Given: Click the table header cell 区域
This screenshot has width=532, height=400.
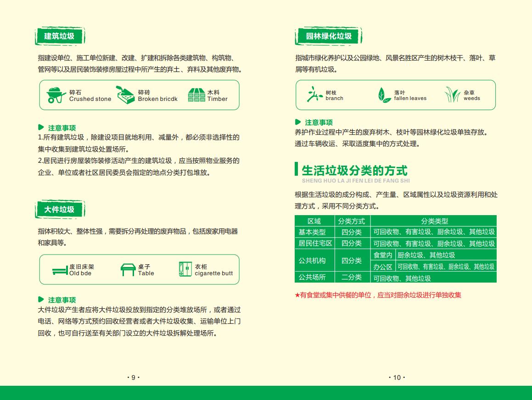Looking at the screenshot, I should [x=314, y=221].
